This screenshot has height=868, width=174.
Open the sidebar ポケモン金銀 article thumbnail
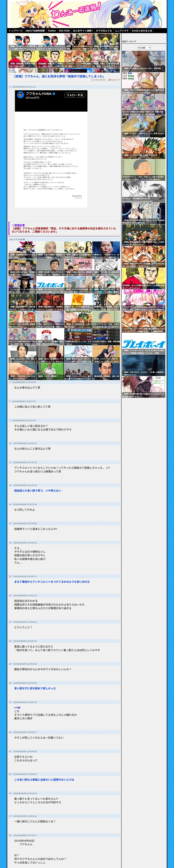click(144, 83)
